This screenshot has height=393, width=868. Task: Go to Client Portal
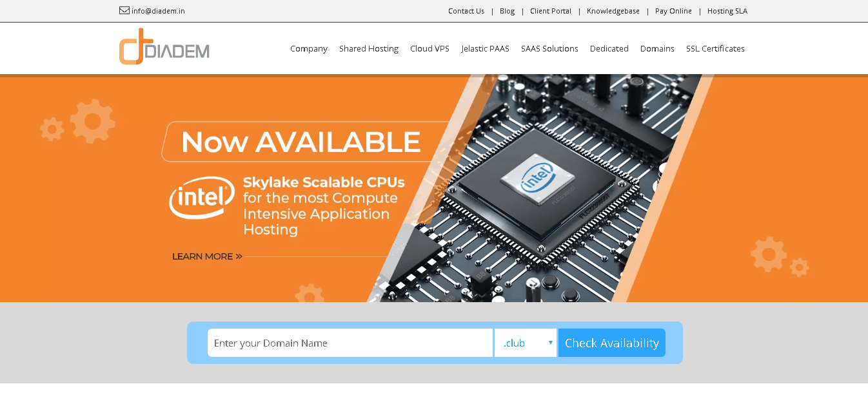click(551, 11)
